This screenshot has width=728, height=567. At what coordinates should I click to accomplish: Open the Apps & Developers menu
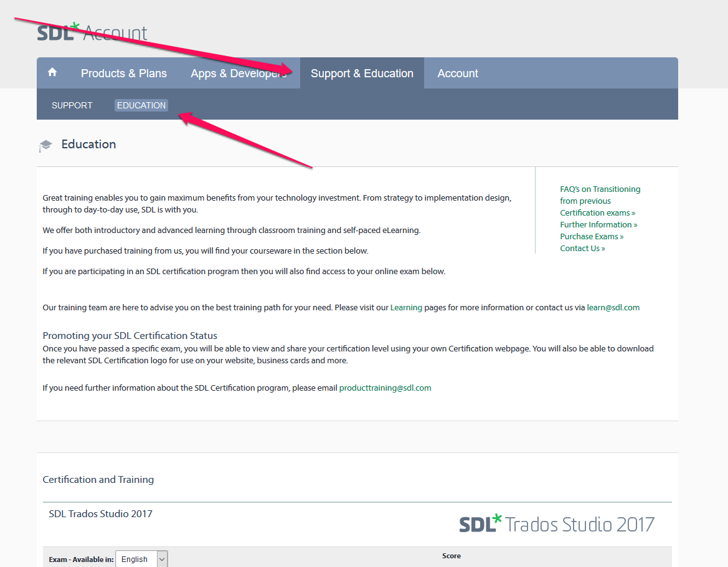click(239, 74)
